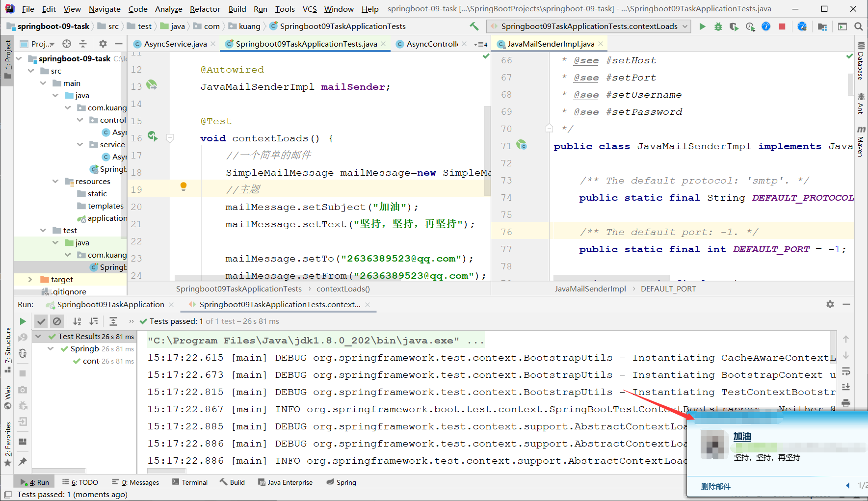Switch to Springboot09TaskApplication run tab
Screen dimensions: 868x501
(110, 305)
